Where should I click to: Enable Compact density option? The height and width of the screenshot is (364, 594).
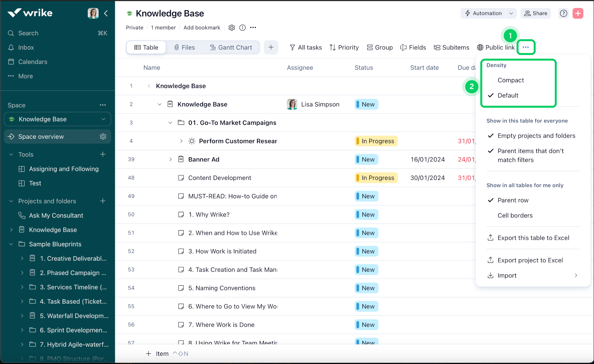point(511,80)
